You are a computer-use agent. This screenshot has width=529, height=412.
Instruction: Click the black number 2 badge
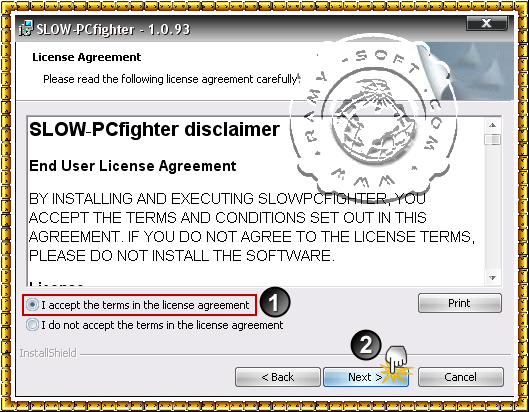(x=366, y=345)
